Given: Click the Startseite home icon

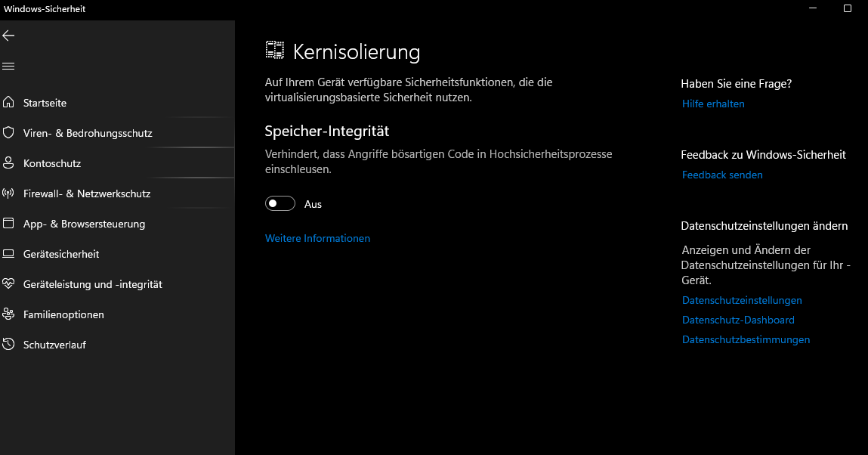Looking at the screenshot, I should point(8,102).
